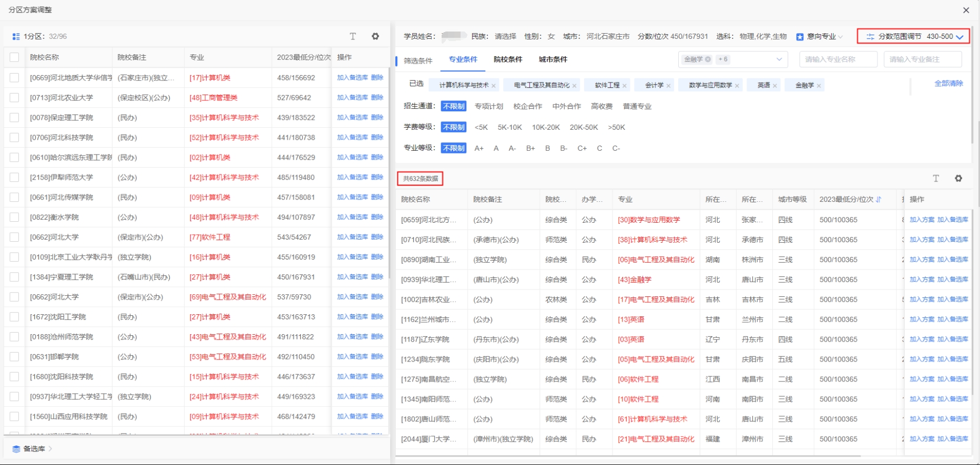Select 高收费 admission channel
Screen dimensions: 980x465
602,106
